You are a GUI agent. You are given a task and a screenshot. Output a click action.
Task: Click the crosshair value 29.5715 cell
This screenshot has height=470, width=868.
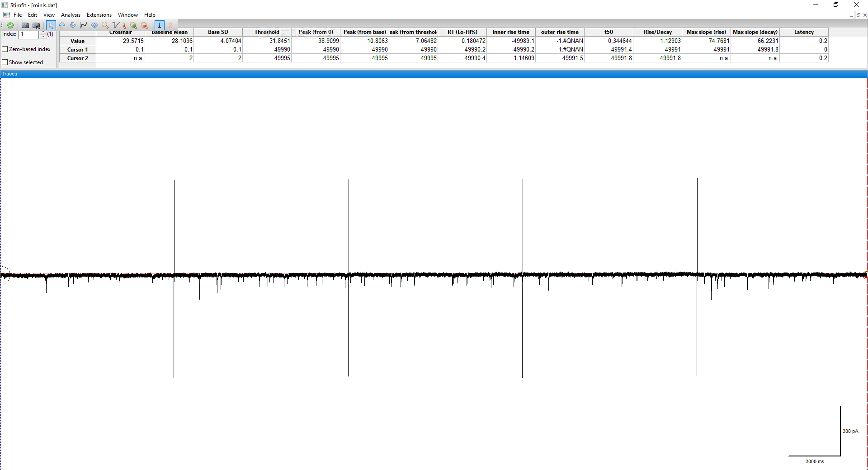120,41
